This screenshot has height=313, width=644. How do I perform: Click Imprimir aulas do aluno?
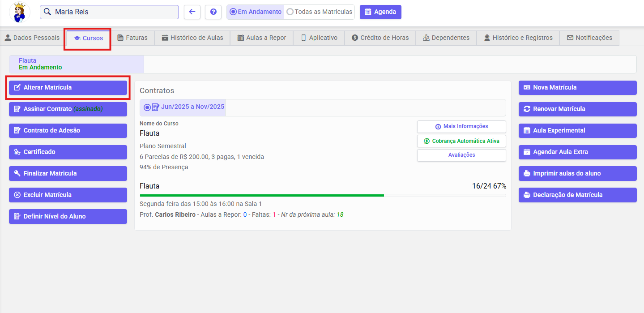tap(577, 173)
